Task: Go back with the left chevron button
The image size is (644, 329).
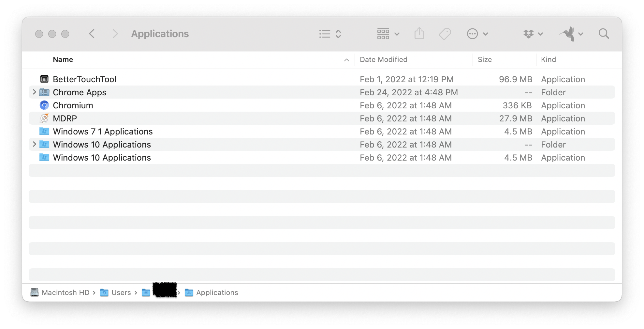Action: coord(92,34)
